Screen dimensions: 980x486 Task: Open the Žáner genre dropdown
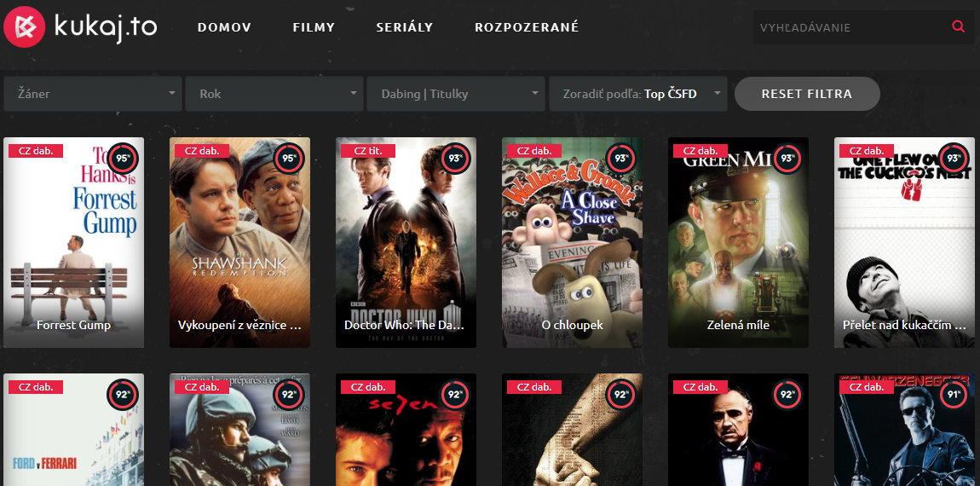(93, 94)
